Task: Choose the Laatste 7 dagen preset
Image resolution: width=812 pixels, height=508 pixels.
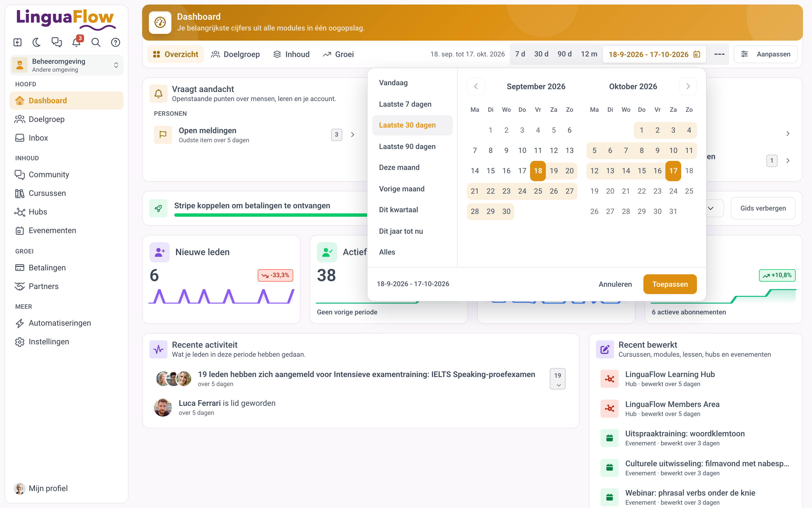Action: tap(412, 104)
